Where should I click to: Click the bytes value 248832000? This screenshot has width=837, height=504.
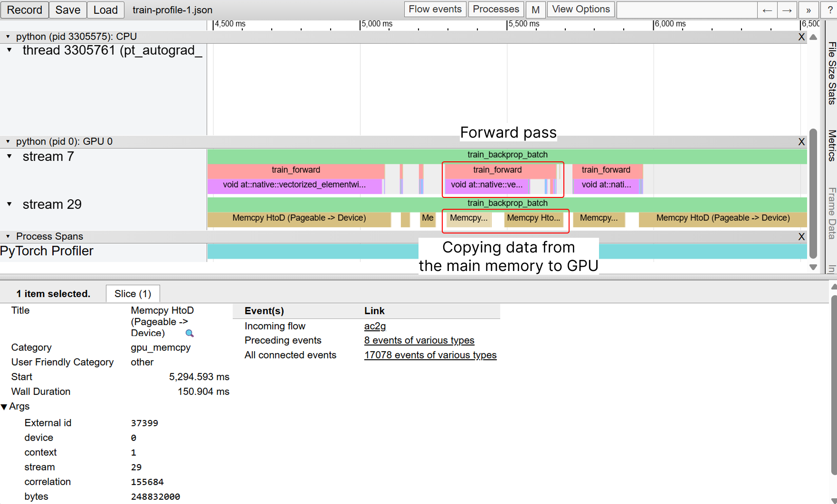(x=155, y=497)
